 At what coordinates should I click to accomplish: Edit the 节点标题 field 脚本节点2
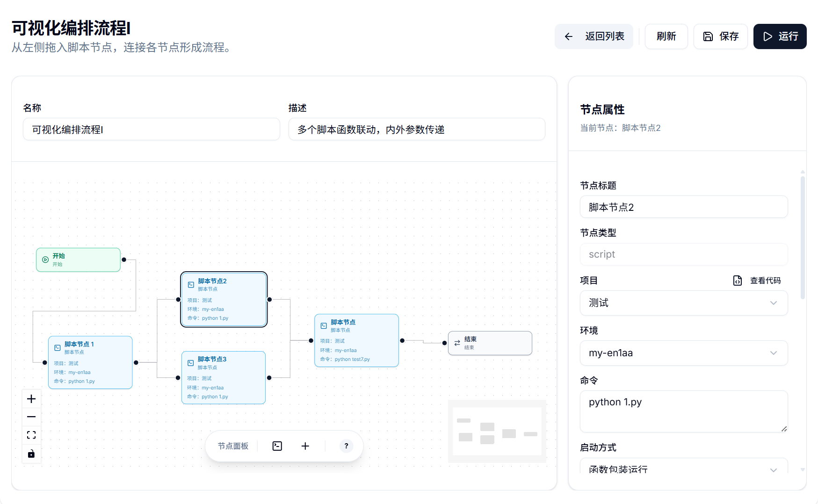(x=684, y=207)
